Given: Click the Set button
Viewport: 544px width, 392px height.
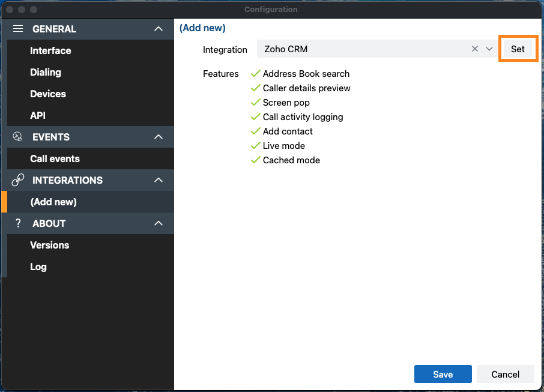Looking at the screenshot, I should coord(518,49).
